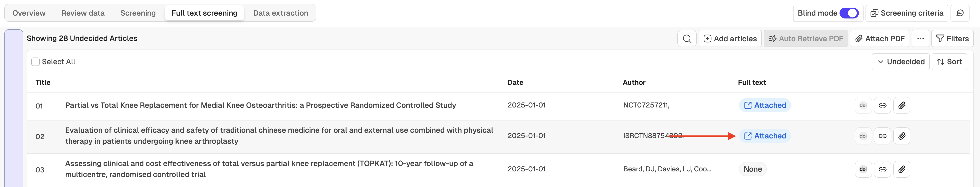This screenshot has height=187, width=980.
Task: Click the three-dots more options button
Action: [x=920, y=39]
